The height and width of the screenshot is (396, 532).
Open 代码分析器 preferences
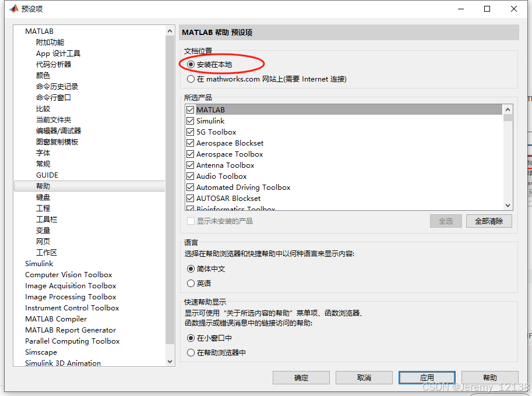pyautogui.click(x=54, y=65)
